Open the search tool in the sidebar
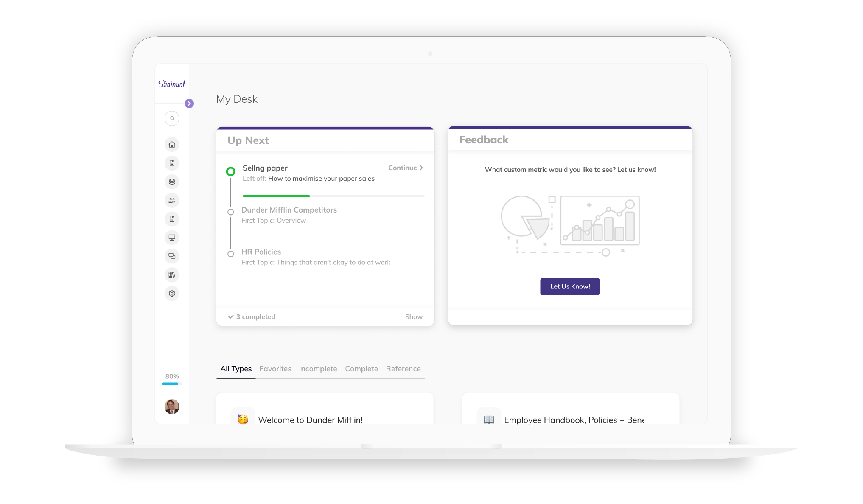The image size is (863, 504). click(172, 118)
